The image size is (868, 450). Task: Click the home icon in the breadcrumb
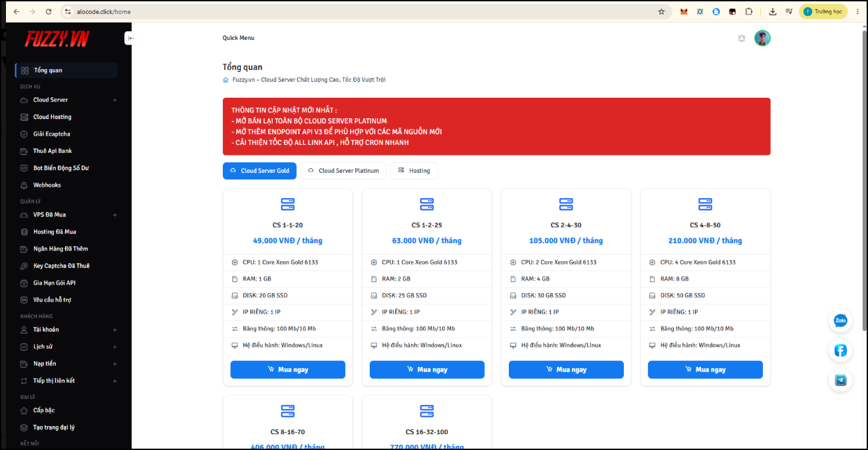tap(226, 80)
